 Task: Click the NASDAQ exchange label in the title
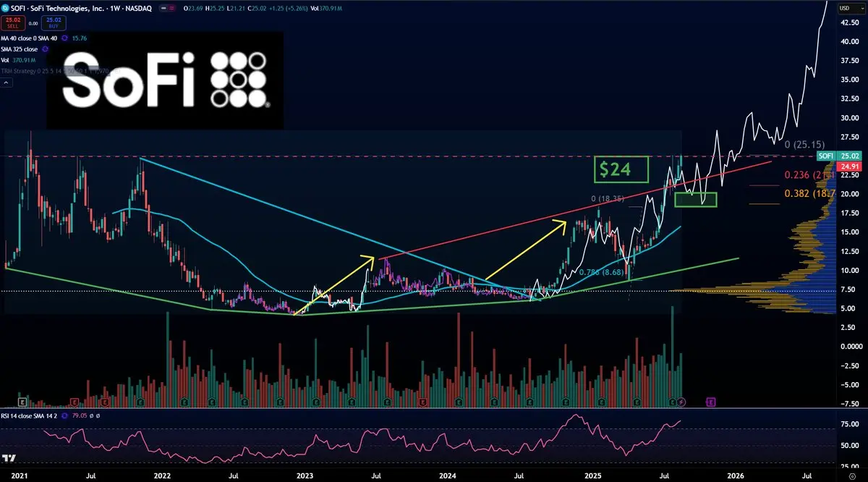138,8
